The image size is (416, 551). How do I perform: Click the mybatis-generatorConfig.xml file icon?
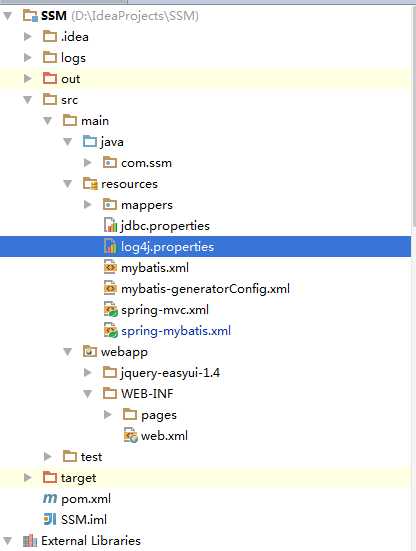click(x=110, y=289)
